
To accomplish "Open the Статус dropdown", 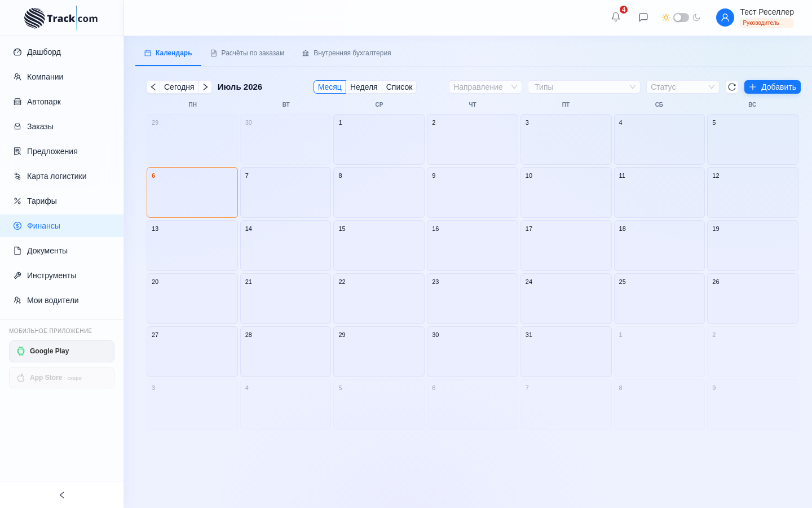I will pyautogui.click(x=683, y=87).
